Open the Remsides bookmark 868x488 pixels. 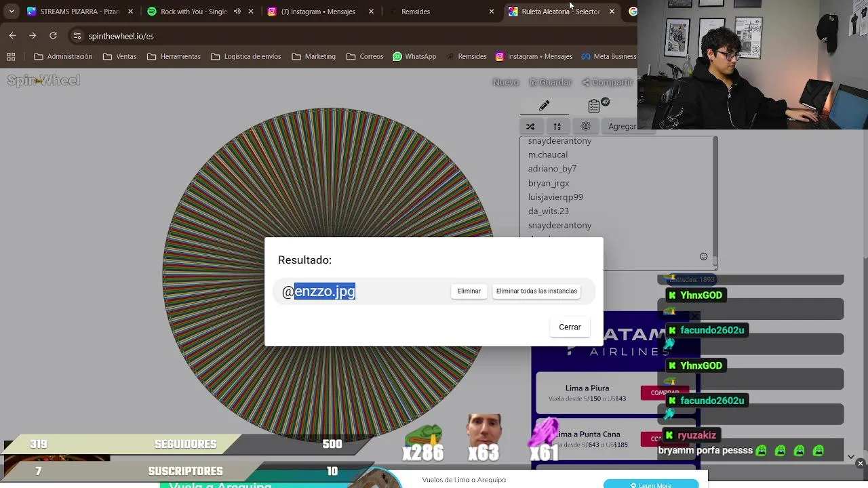click(x=465, y=56)
